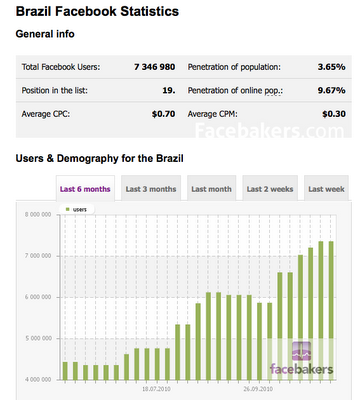Image resolution: width=360 pixels, height=400 pixels.
Task: Click the 18.07.2010 date marker on axis
Action: tap(156, 389)
